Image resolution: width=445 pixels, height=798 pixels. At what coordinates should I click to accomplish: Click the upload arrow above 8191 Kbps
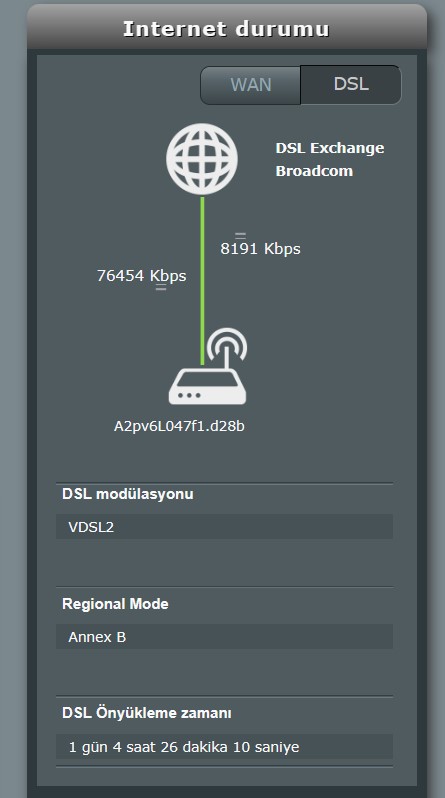point(240,235)
